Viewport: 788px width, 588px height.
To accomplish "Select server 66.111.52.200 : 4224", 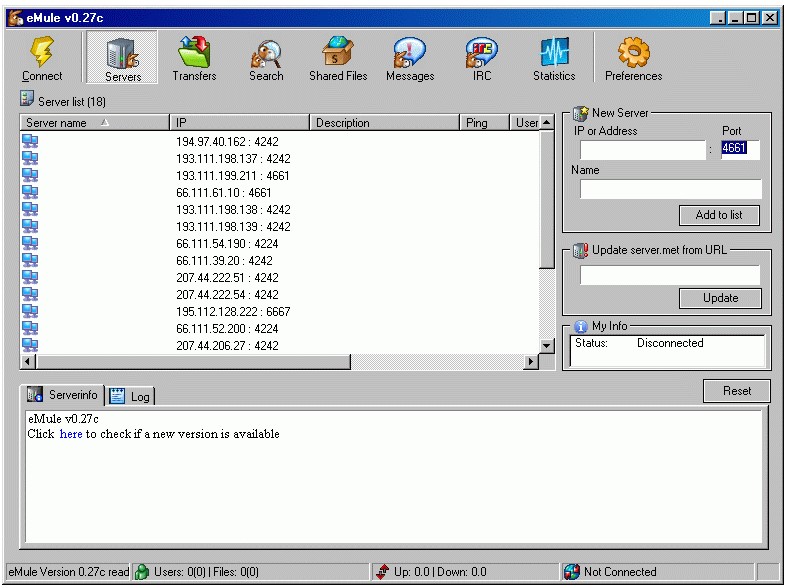I will coord(227,329).
